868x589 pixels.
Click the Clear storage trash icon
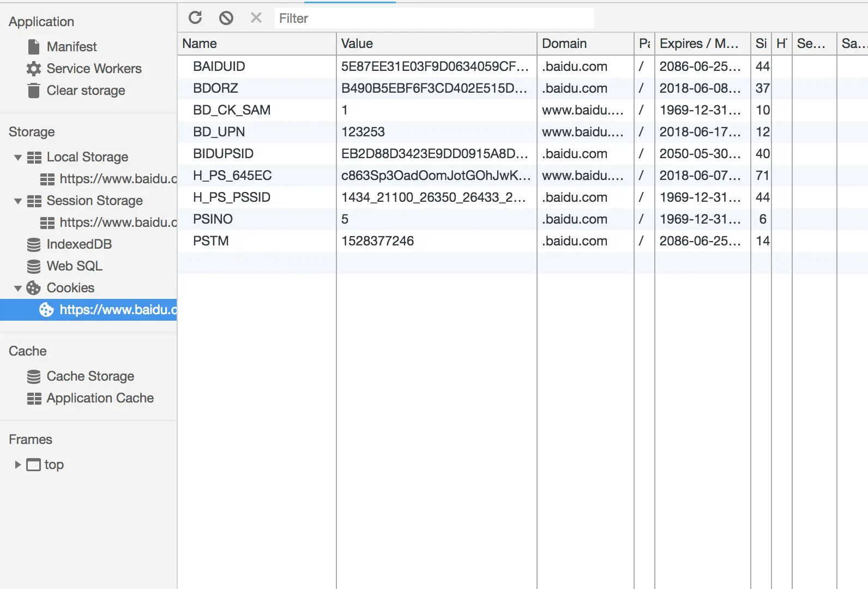34,91
